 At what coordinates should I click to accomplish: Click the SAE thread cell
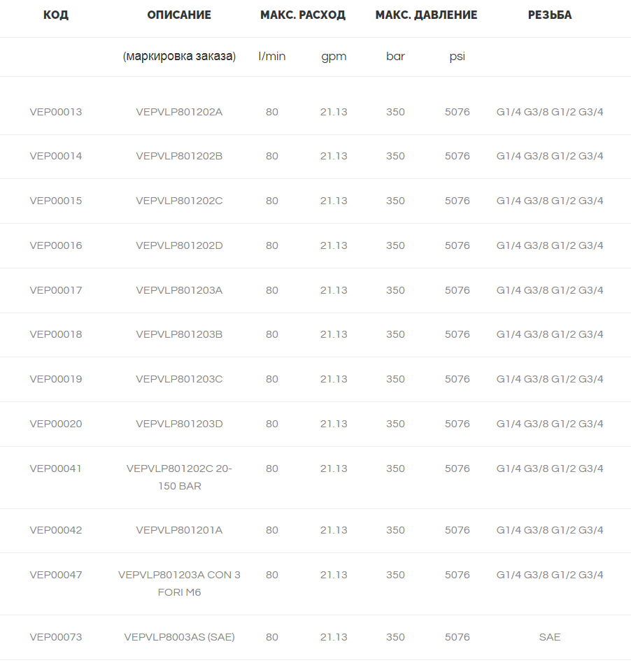point(550,637)
